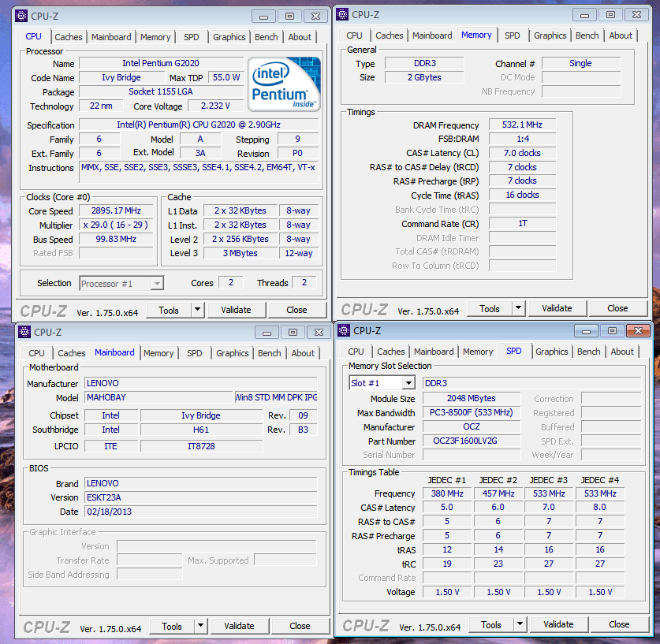This screenshot has height=644, width=660.
Task: Click the Code Name value Ivy Bridge
Action: coord(121,77)
